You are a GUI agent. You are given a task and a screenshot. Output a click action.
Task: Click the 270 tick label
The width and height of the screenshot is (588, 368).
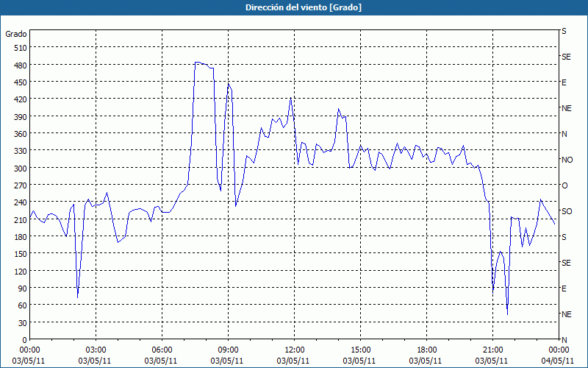(x=21, y=185)
